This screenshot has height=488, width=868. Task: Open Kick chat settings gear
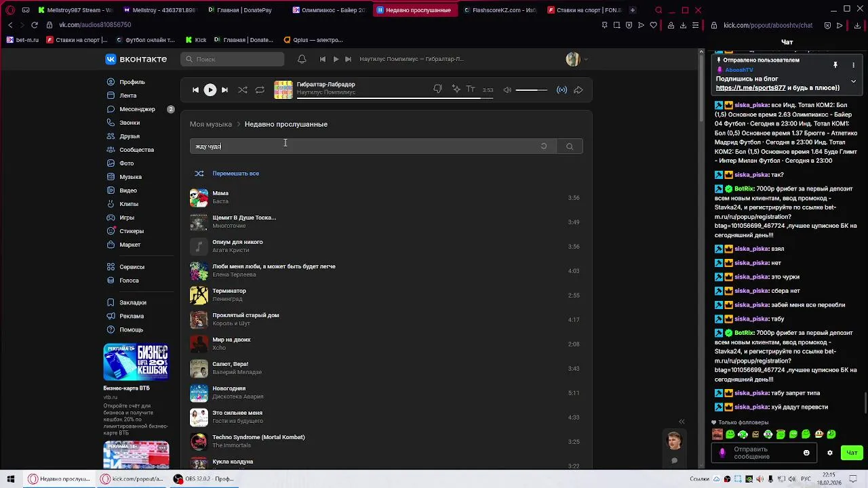829,453
